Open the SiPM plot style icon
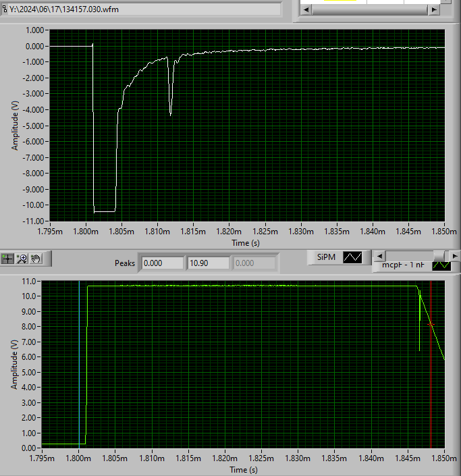461x476 pixels. (352, 257)
